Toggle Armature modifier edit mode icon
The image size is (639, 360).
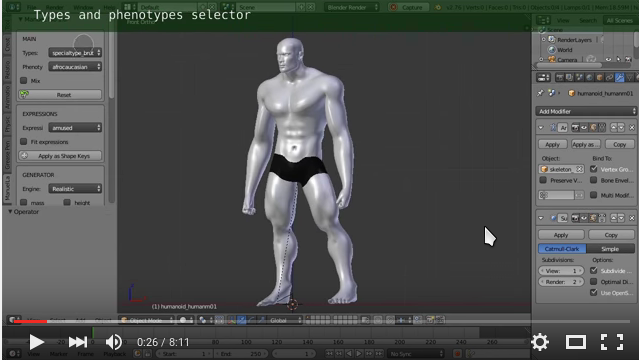point(593,128)
